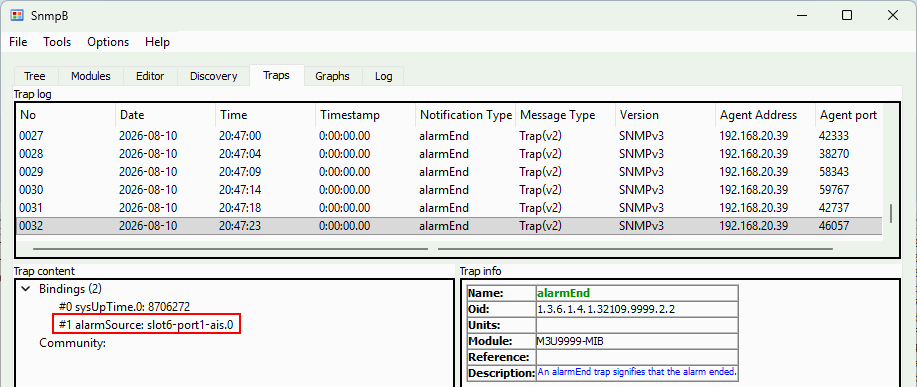Click the green alarmEnd name in Trap info

point(564,293)
